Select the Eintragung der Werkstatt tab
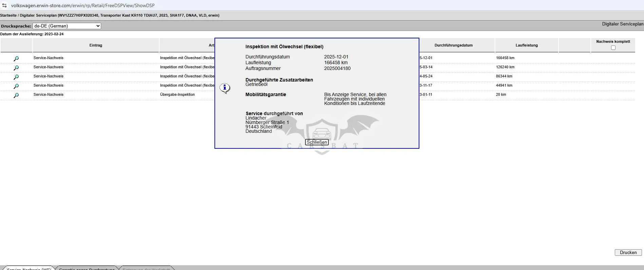This screenshot has width=644, height=270. tap(146, 268)
